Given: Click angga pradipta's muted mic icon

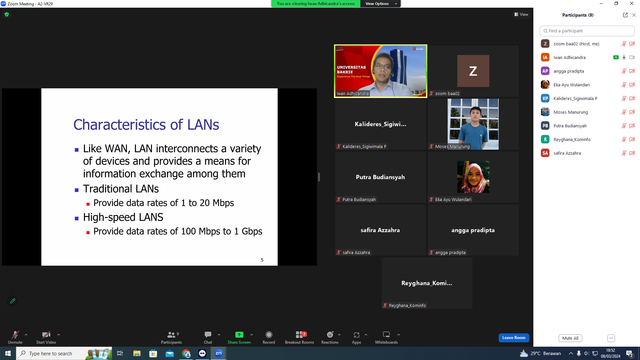Looking at the screenshot, I should tap(624, 71).
